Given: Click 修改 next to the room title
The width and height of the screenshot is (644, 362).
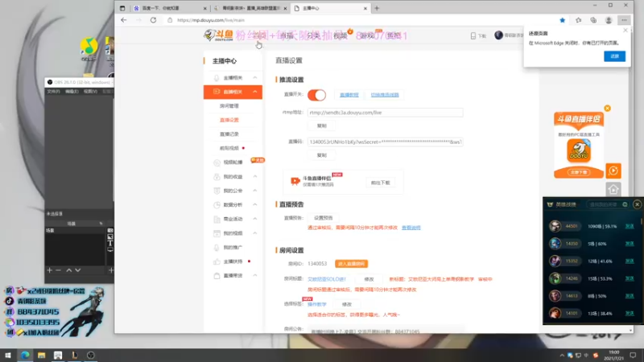Looking at the screenshot, I should point(369,279).
